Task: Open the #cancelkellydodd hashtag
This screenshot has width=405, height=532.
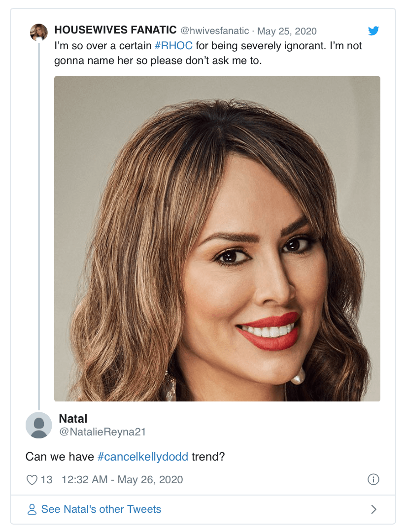Action: point(143,457)
